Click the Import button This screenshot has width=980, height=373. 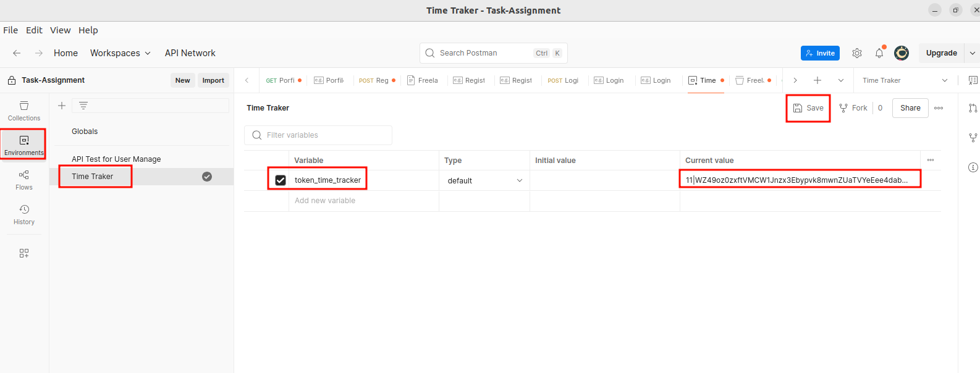(x=213, y=80)
